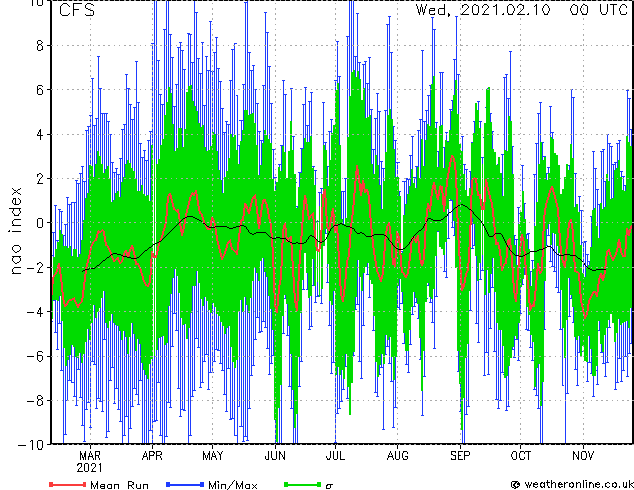The height and width of the screenshot is (490, 634).
Task: Click the y-axis value -4
Action: tap(35, 312)
